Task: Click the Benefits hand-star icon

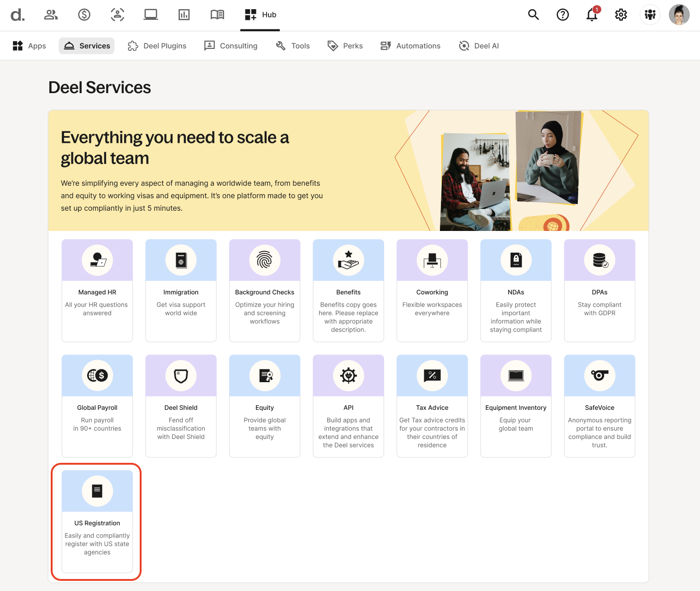Action: coord(349,260)
